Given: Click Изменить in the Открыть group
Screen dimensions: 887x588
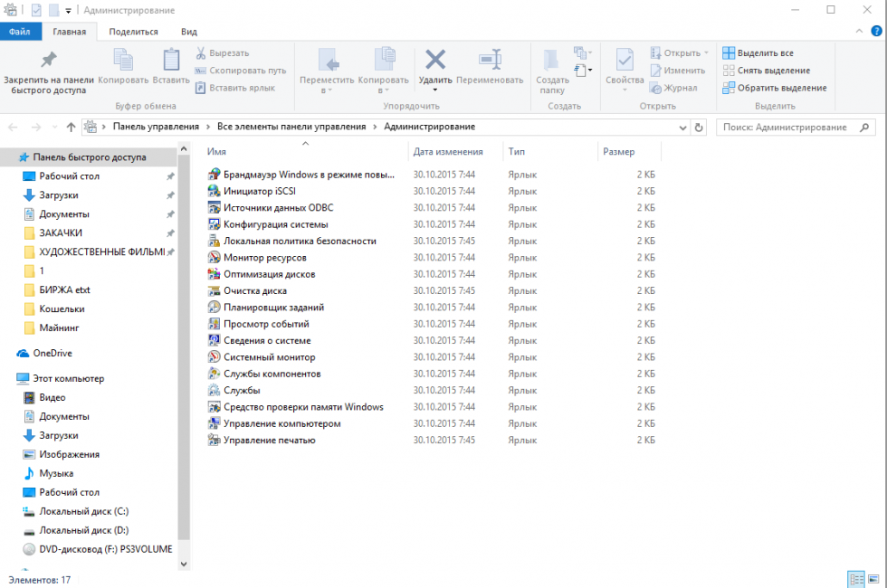Looking at the screenshot, I should coord(678,71).
